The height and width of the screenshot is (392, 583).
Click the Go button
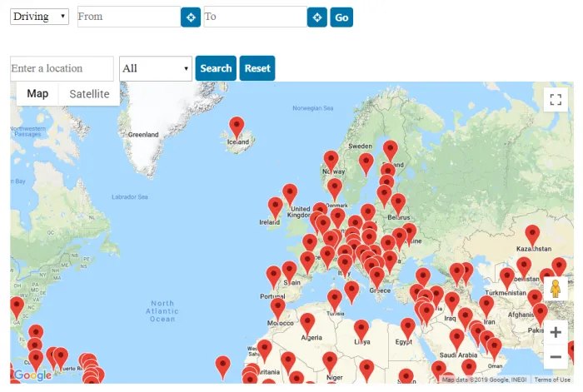click(x=341, y=17)
